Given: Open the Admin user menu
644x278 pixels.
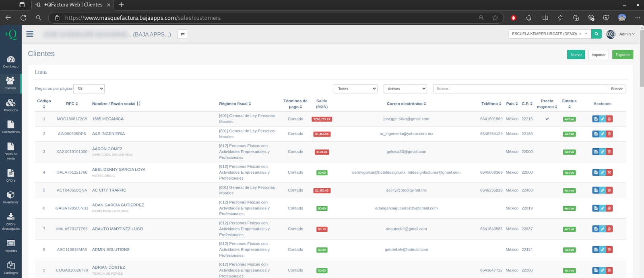Looking at the screenshot, I should [626, 34].
